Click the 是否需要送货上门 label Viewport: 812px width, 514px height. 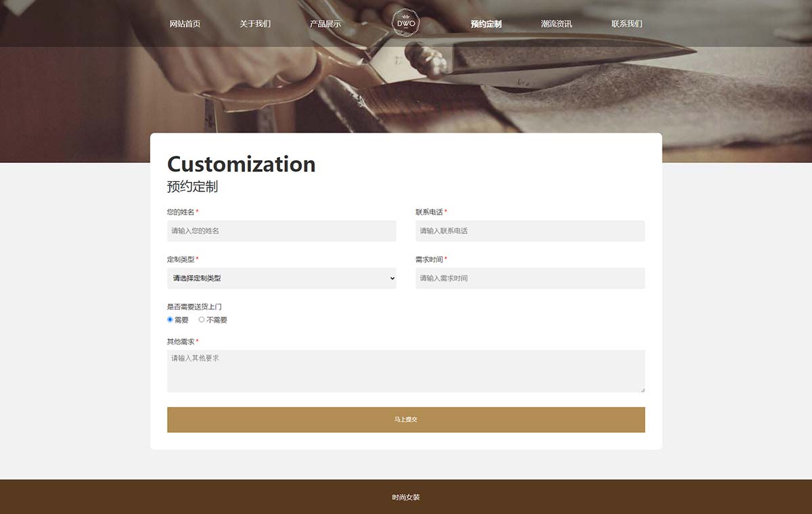194,306
